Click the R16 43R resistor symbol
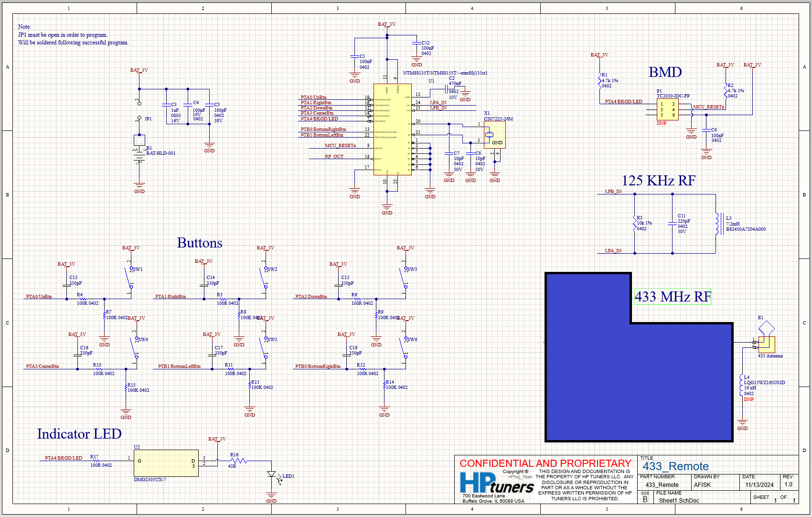 [x=238, y=461]
